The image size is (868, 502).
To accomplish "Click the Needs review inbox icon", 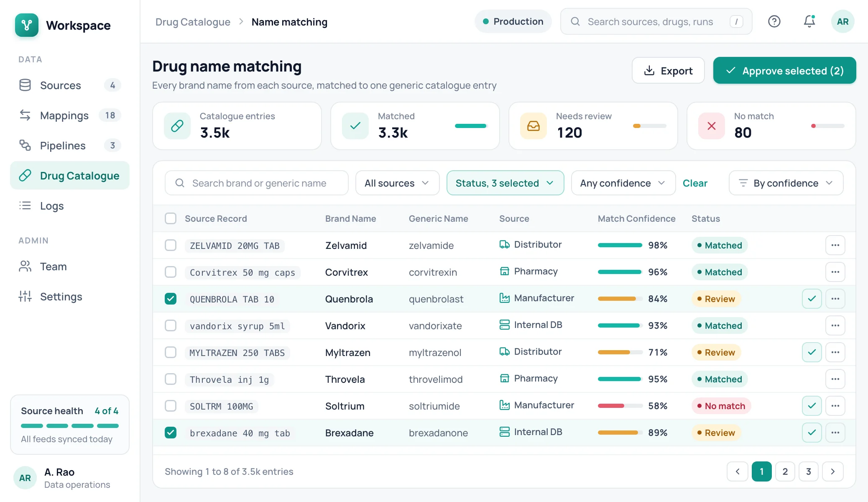I will tap(534, 126).
